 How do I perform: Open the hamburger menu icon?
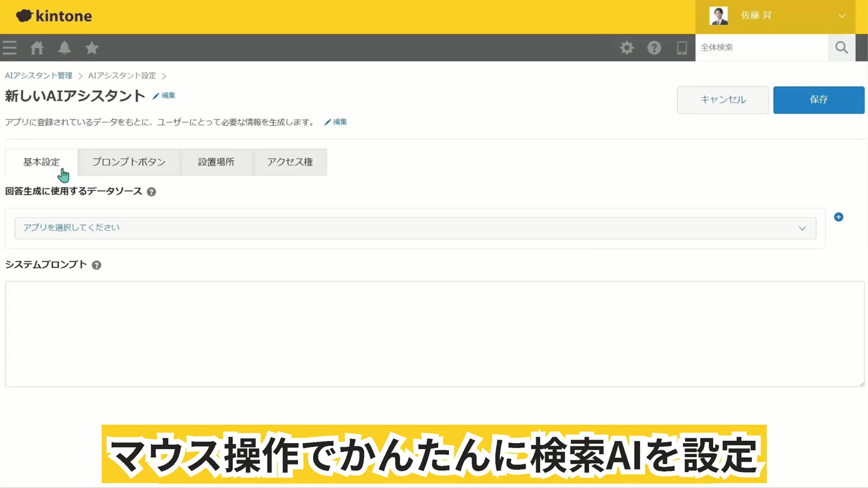click(10, 48)
